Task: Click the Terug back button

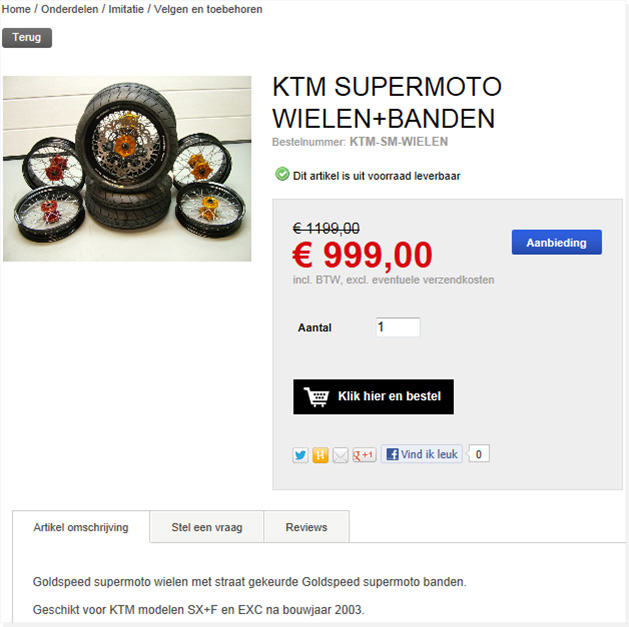Action: click(27, 38)
